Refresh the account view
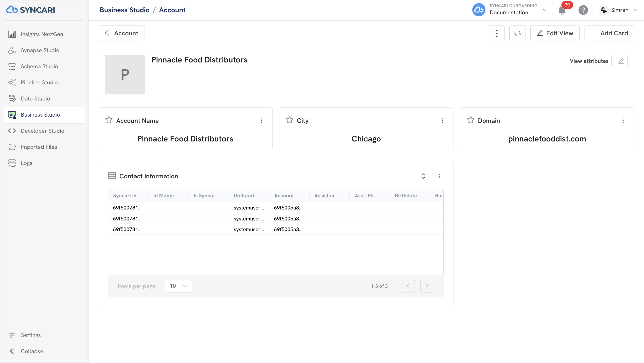 tap(517, 33)
